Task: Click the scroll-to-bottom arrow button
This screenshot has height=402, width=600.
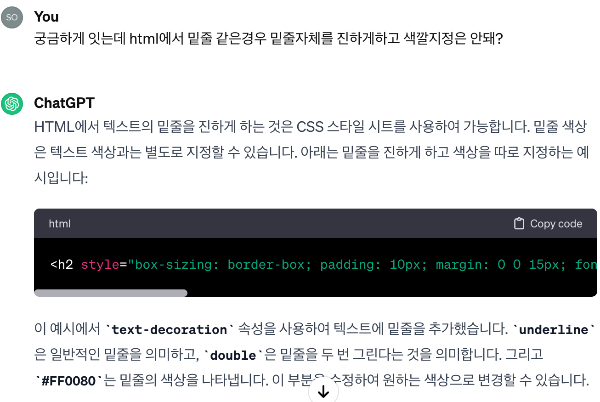Action: pos(323,391)
